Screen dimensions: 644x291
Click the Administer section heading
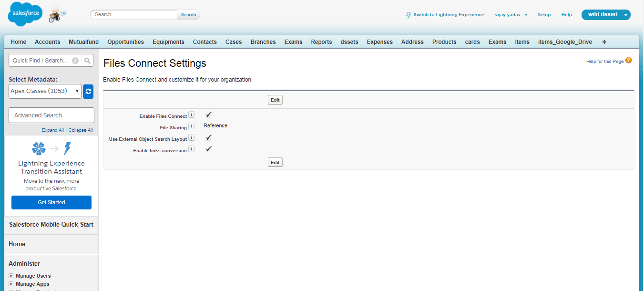pyautogui.click(x=24, y=263)
